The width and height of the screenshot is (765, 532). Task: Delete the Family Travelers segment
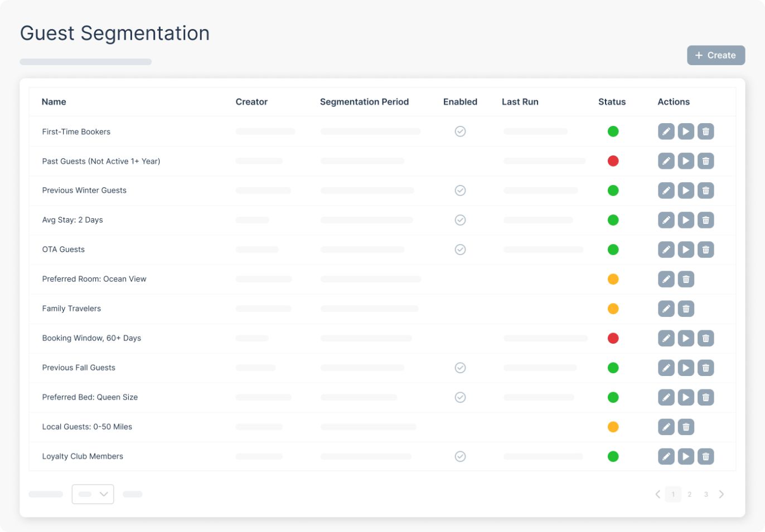[x=686, y=309]
